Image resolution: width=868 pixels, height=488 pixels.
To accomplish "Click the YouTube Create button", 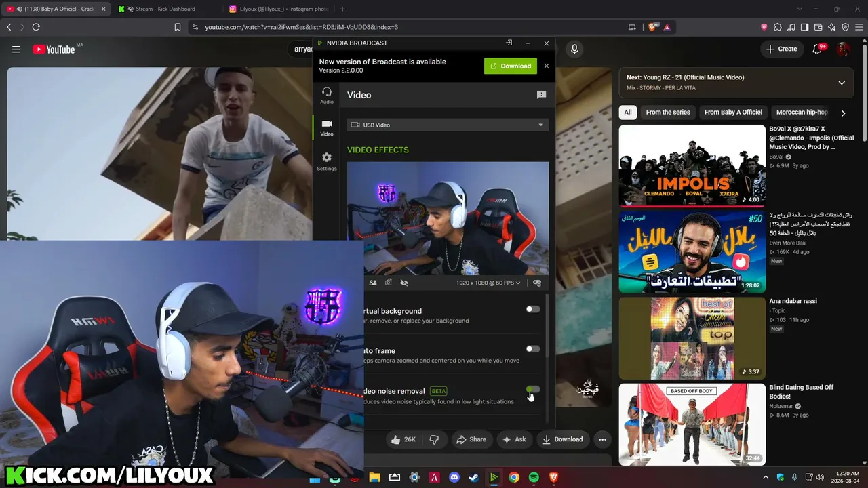I will click(x=781, y=49).
